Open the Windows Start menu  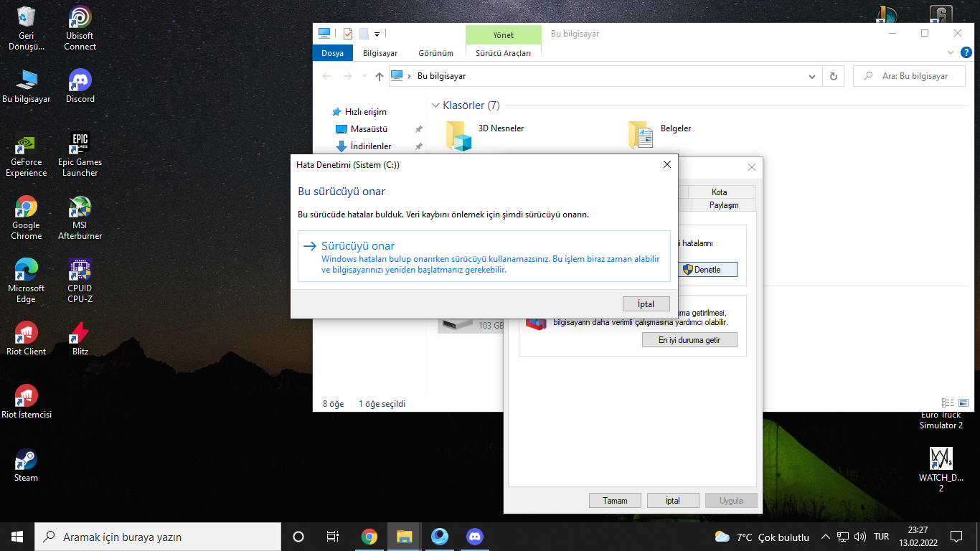[17, 537]
